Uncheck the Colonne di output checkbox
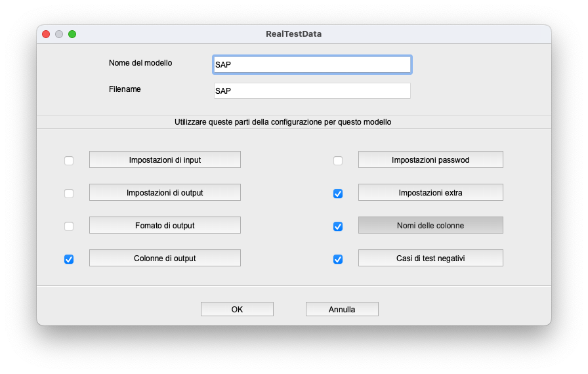 (x=69, y=259)
